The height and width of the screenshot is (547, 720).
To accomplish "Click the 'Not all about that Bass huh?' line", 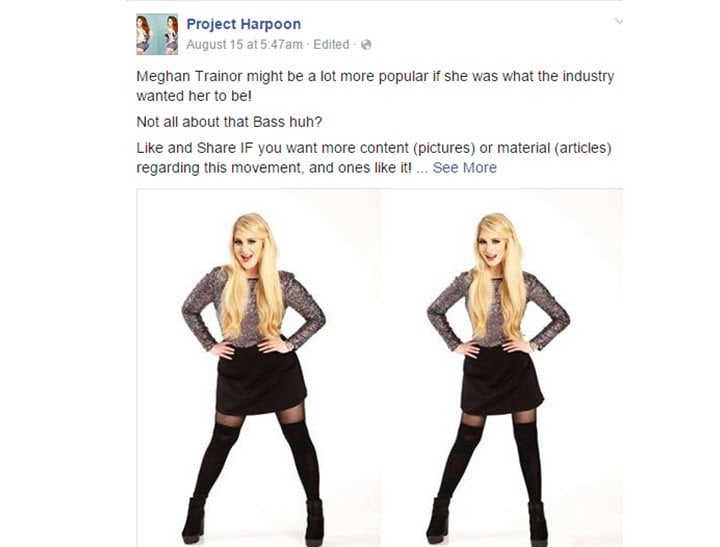I will (x=229, y=122).
